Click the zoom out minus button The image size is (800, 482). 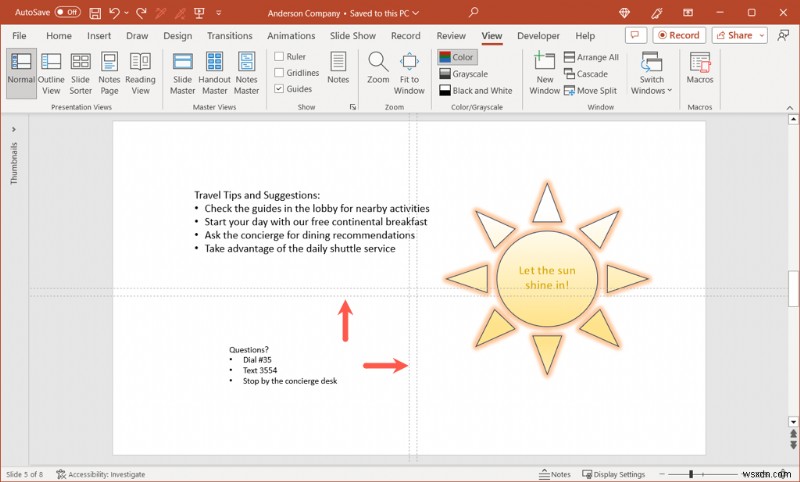click(x=662, y=474)
